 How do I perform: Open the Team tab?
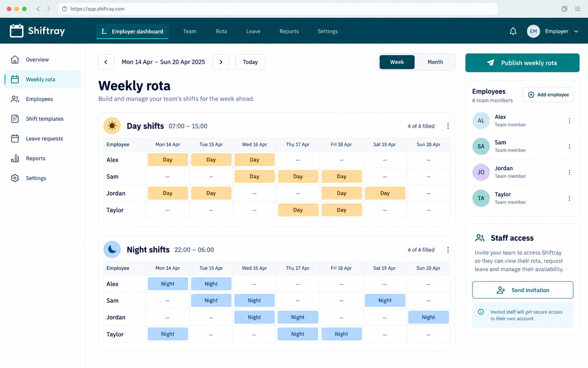click(189, 32)
